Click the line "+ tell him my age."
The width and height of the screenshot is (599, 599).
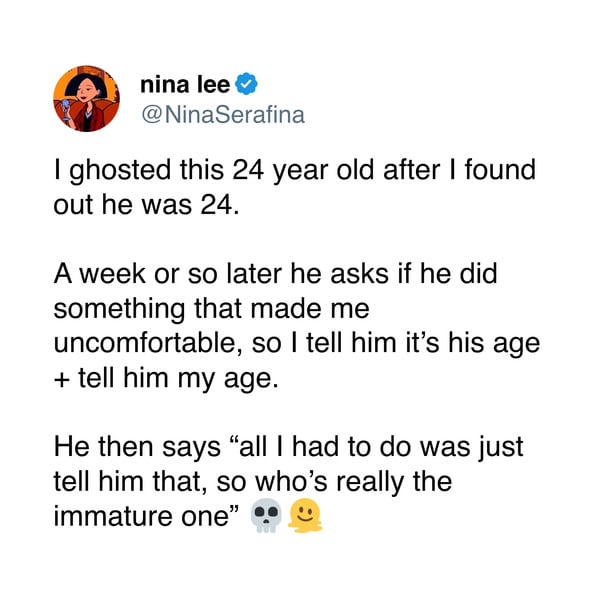coord(166,379)
